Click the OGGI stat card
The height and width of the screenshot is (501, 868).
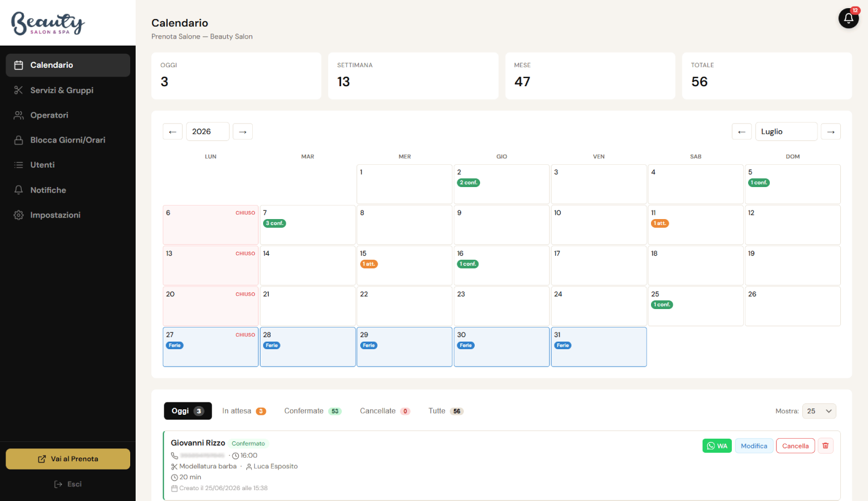(236, 76)
